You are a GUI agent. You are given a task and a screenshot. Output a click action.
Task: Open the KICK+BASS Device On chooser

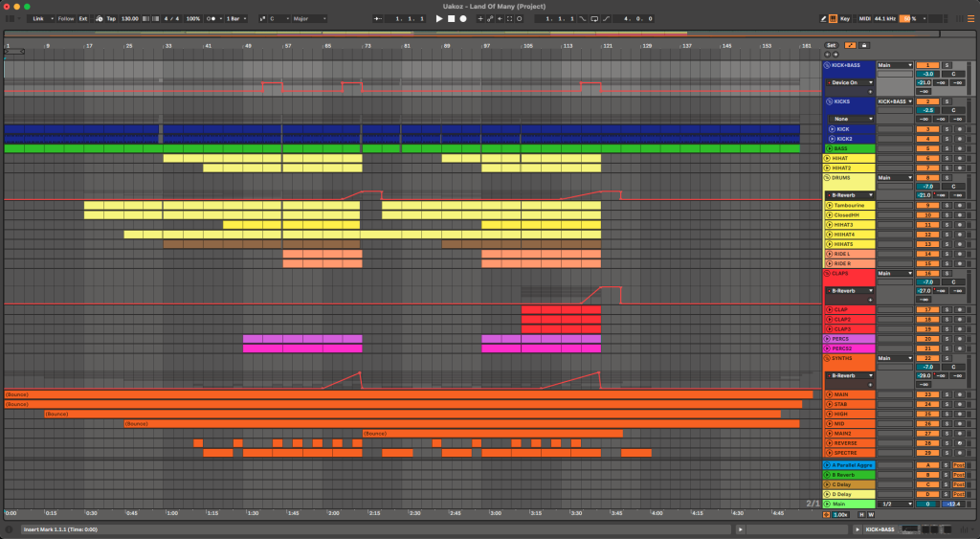click(x=850, y=82)
